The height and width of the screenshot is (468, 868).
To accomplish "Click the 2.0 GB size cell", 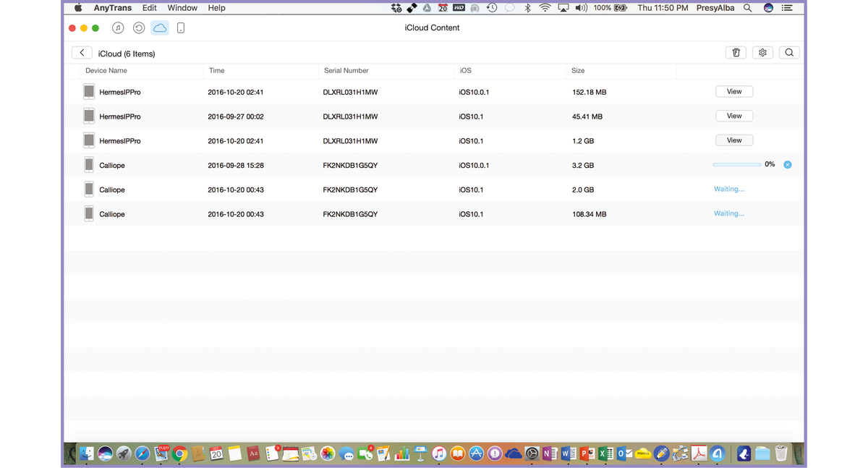I will click(583, 190).
